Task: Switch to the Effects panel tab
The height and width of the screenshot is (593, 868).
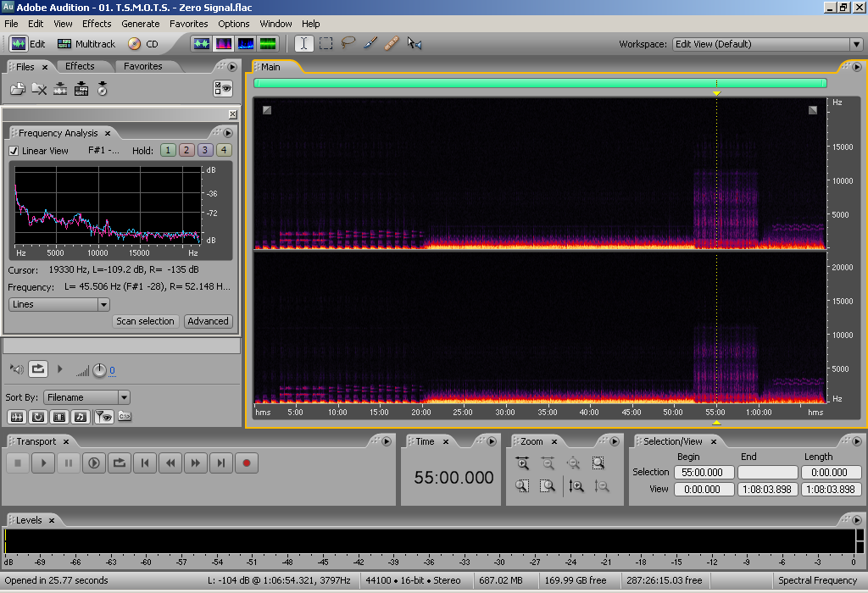Action: pyautogui.click(x=80, y=66)
